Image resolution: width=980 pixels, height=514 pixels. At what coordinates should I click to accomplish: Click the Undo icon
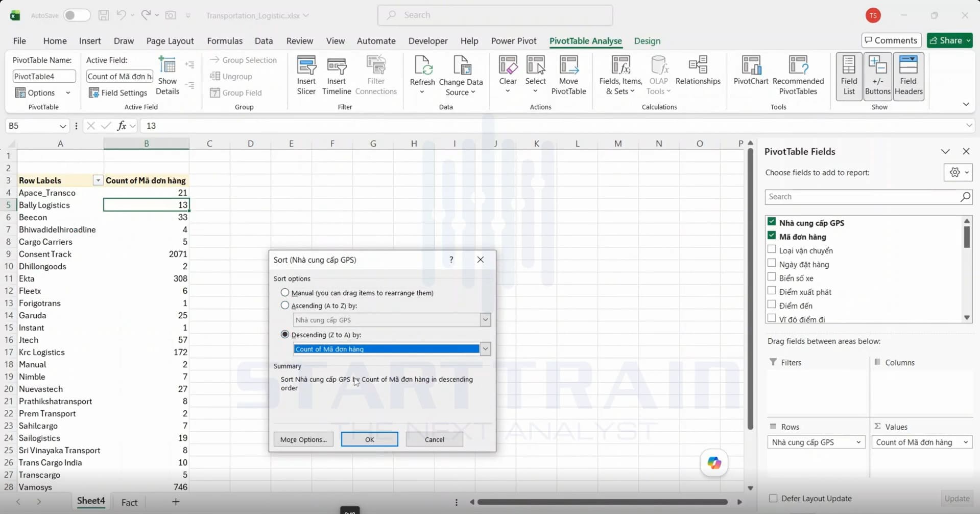pyautogui.click(x=121, y=15)
